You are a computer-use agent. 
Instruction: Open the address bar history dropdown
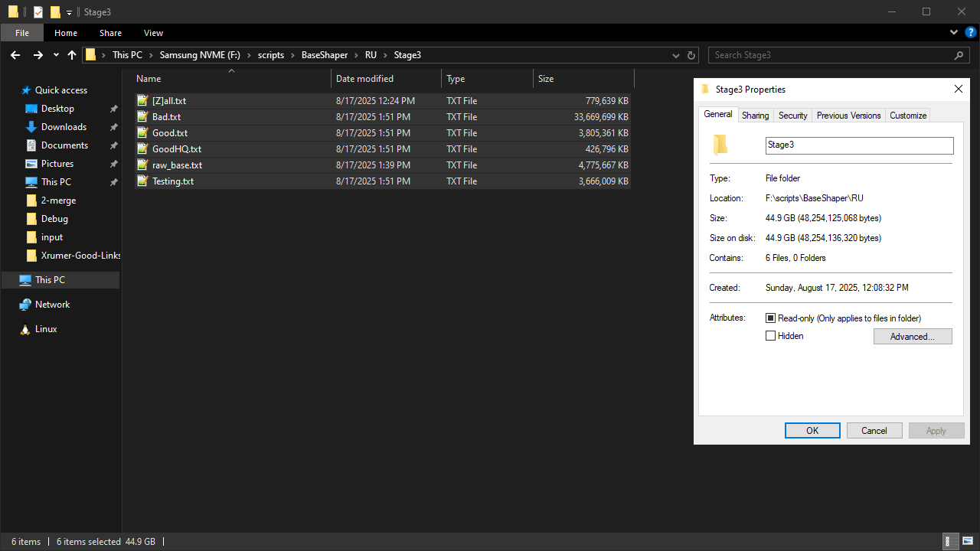click(675, 55)
